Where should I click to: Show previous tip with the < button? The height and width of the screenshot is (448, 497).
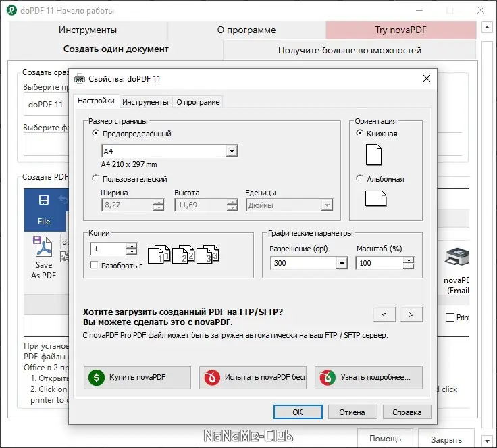click(384, 314)
